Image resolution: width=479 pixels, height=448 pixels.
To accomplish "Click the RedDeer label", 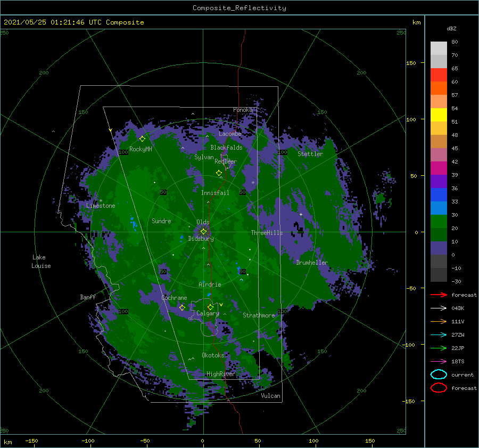I will click(x=226, y=161).
